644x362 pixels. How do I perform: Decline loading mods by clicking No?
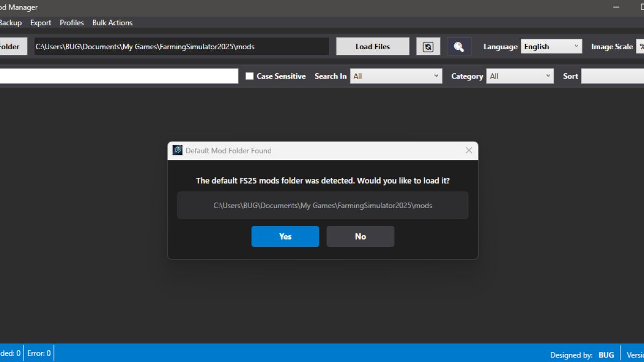pyautogui.click(x=360, y=236)
